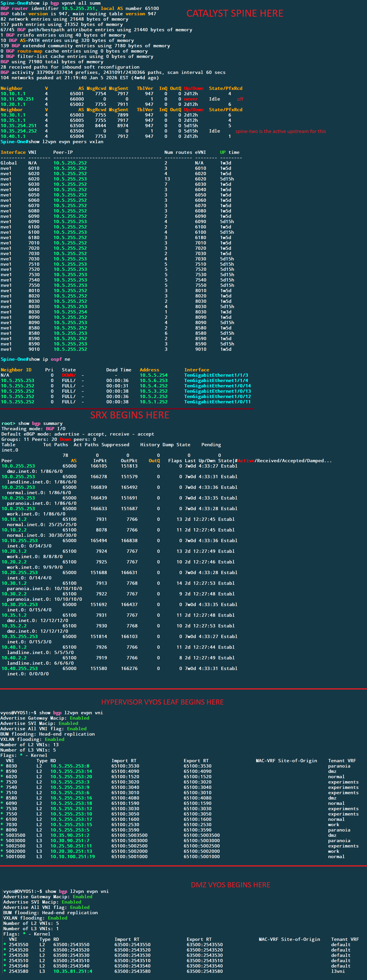Click interface TenGigabitEthernet1/1/4

pyautogui.click(x=216, y=380)
